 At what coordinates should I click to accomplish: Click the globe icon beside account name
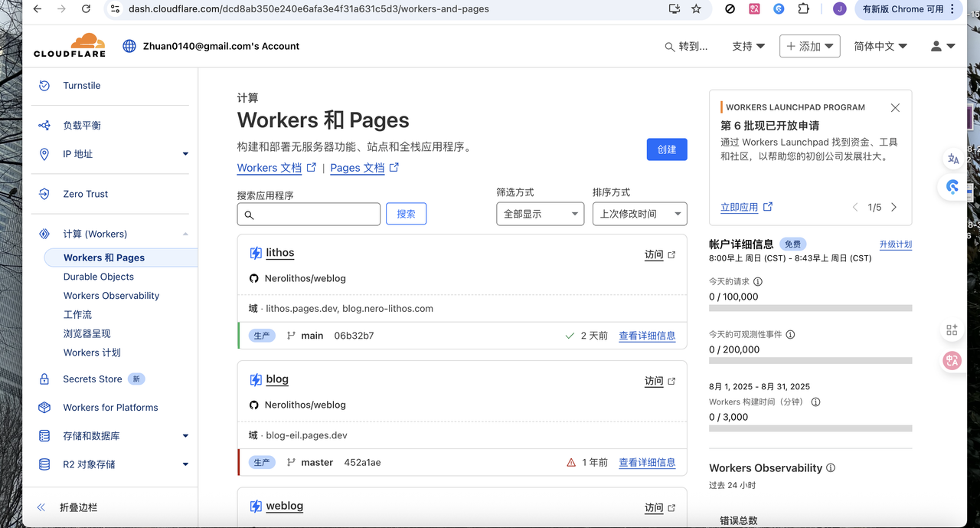pyautogui.click(x=129, y=46)
